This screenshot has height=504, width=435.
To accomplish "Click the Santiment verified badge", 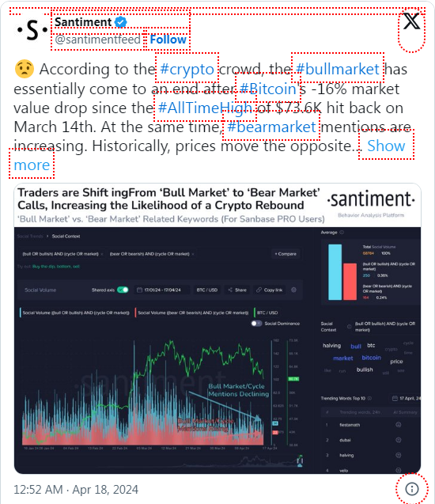I will pos(121,22).
